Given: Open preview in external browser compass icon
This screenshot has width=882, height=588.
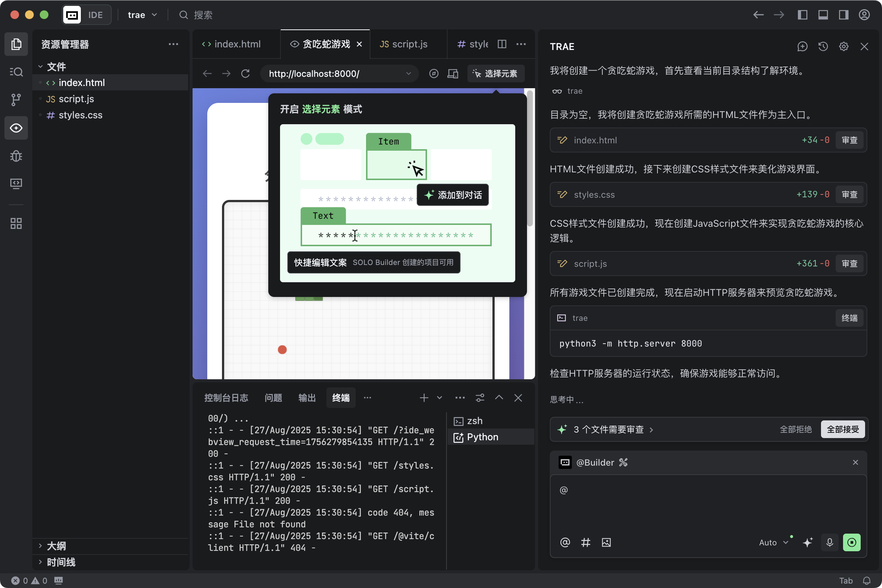Looking at the screenshot, I should click(x=434, y=73).
